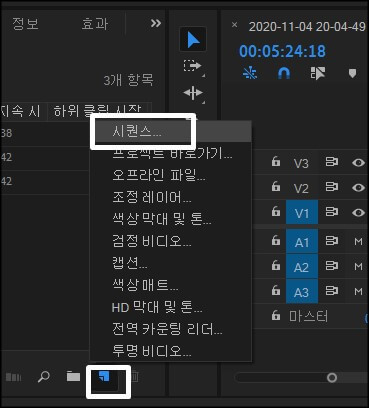Toggle sync lock for track V1

[x=331, y=211]
